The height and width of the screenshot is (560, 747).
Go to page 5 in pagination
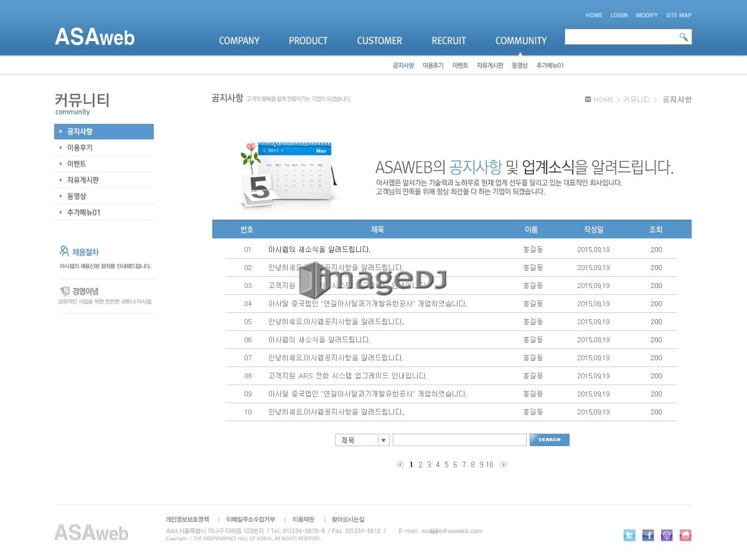pos(446,465)
